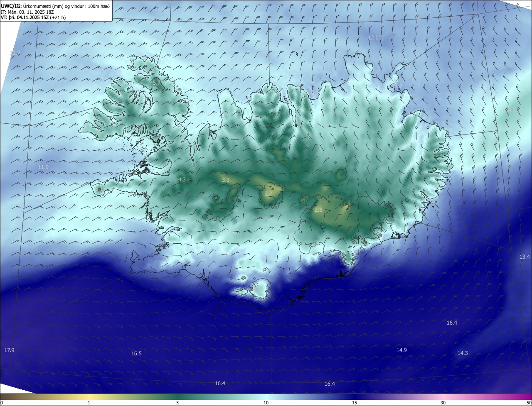Screen dimensions: 532x406
Task: Click the 2.8 value label on the map
Action: coord(318,210)
